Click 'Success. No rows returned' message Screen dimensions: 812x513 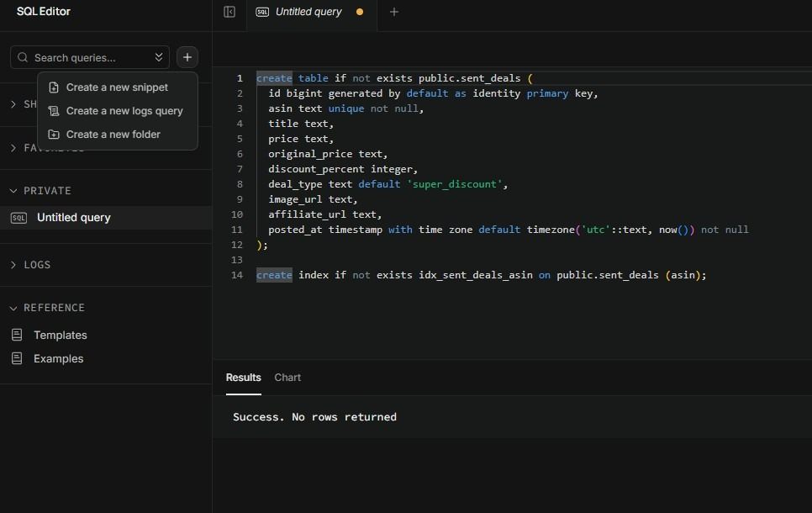pyautogui.click(x=315, y=417)
